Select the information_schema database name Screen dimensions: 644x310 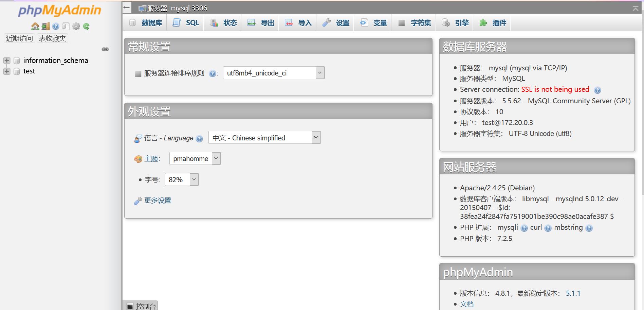pyautogui.click(x=56, y=61)
